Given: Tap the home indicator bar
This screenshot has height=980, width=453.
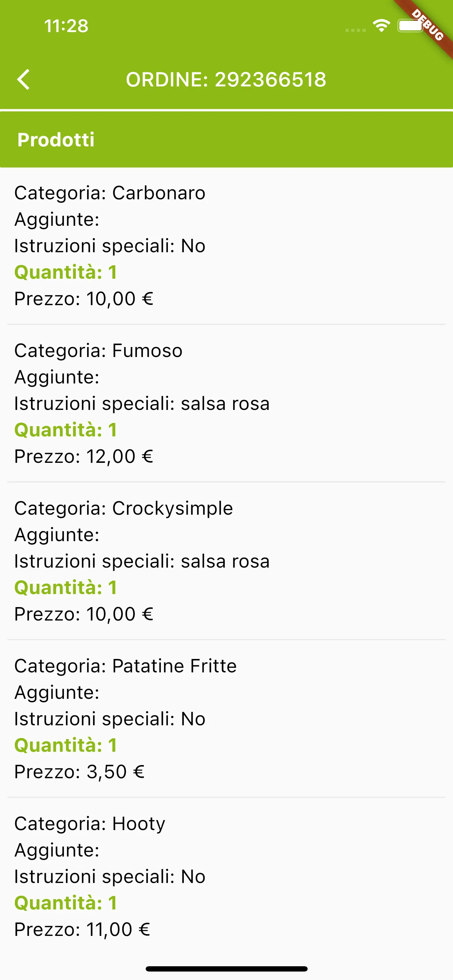Looking at the screenshot, I should [226, 969].
